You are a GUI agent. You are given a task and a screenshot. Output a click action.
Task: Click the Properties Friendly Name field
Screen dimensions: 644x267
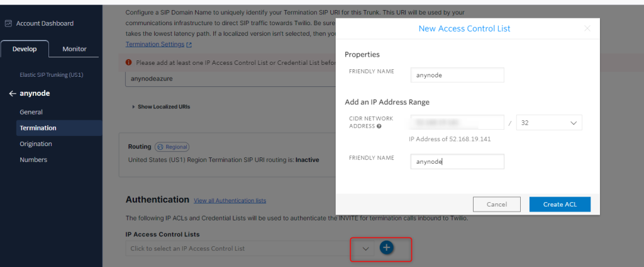(x=457, y=74)
